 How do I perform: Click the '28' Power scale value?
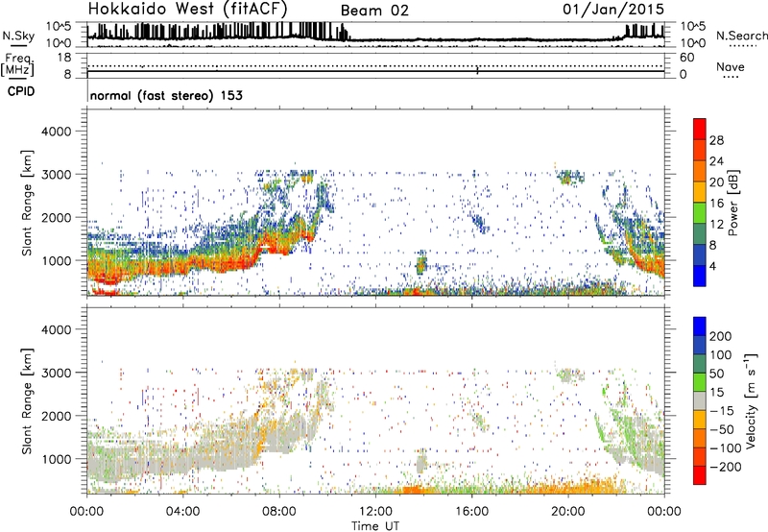(716, 140)
